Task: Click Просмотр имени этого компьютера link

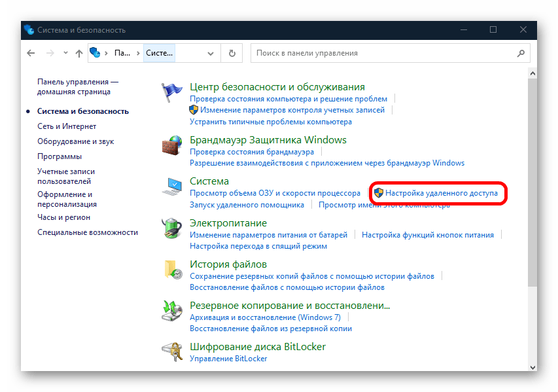Action: 384,205
